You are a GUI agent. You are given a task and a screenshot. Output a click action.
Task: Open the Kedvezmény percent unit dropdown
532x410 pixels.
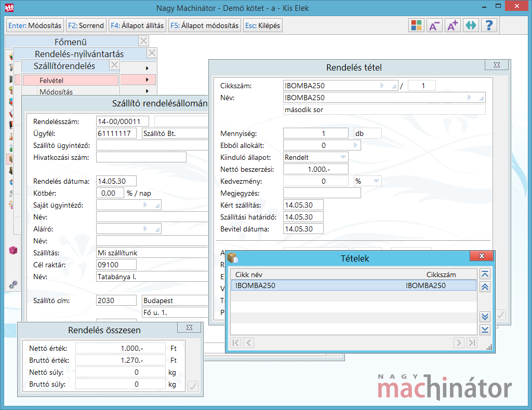pyautogui.click(x=375, y=181)
